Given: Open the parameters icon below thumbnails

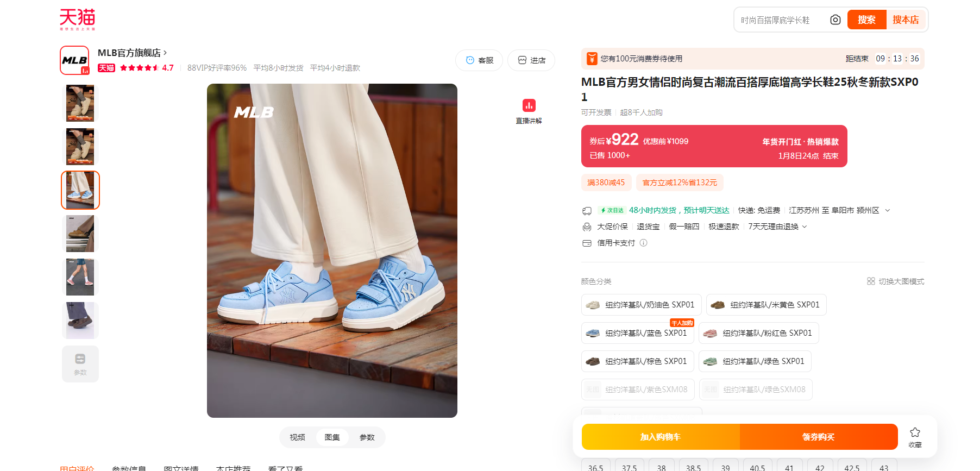Looking at the screenshot, I should click(80, 364).
